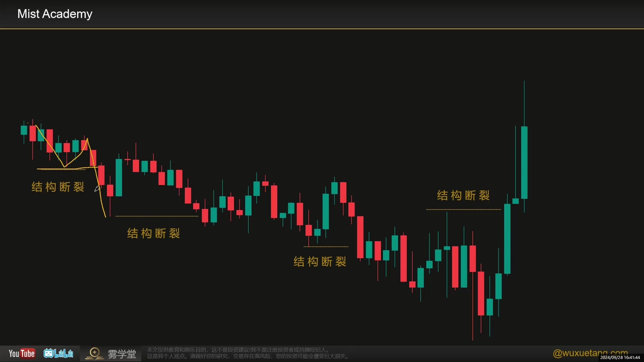Click the gold coin 雾学堂 emblem icon
Screen dimensions: 644x362
coord(95,354)
